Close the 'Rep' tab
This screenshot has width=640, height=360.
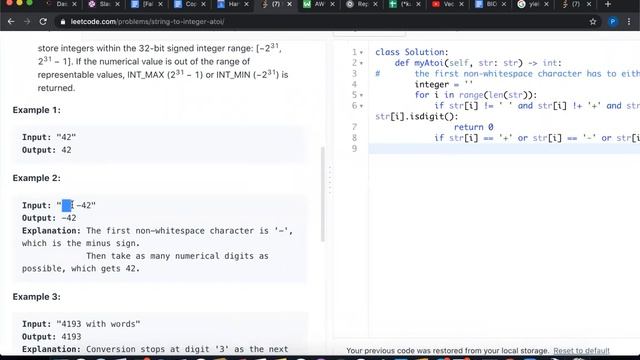(x=375, y=4)
